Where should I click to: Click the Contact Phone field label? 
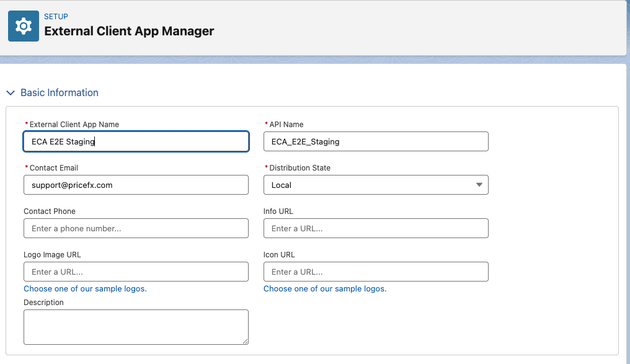point(50,211)
